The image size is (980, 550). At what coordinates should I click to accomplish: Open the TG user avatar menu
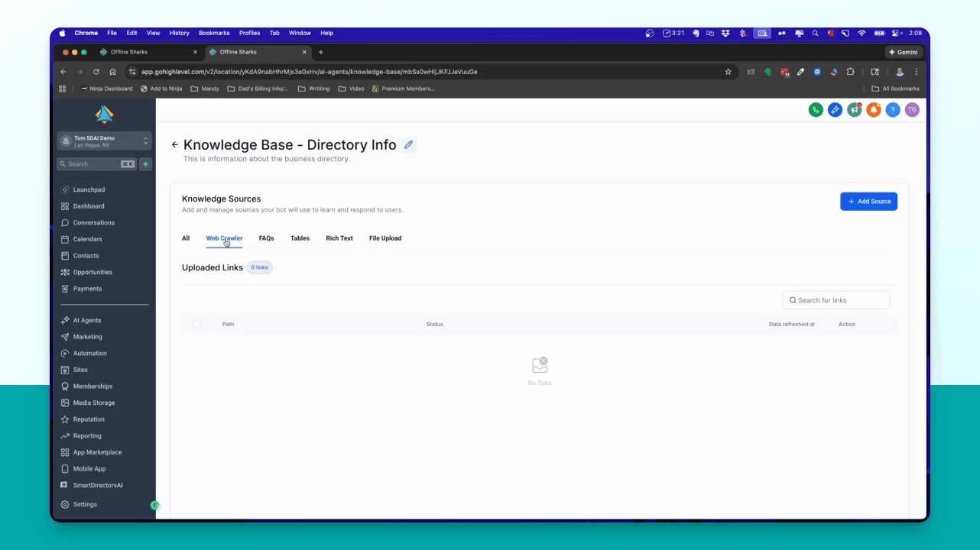click(x=912, y=110)
